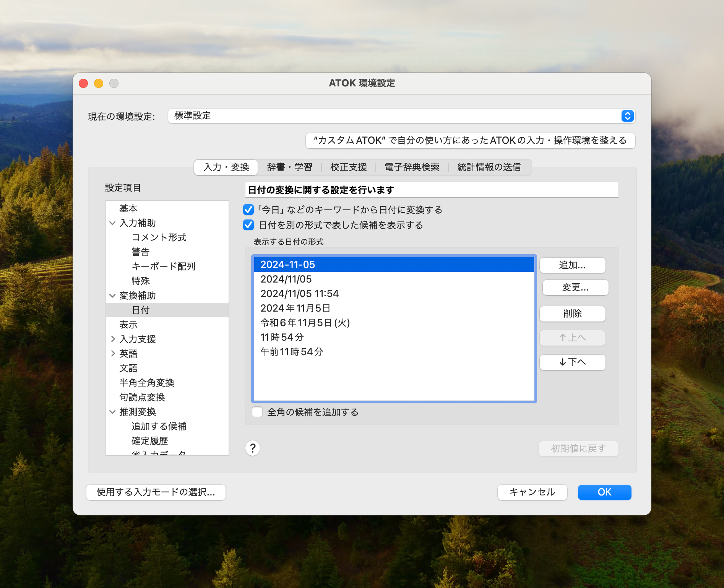Select the 午前11時54分 time format row
The width and height of the screenshot is (724, 588).
point(394,352)
